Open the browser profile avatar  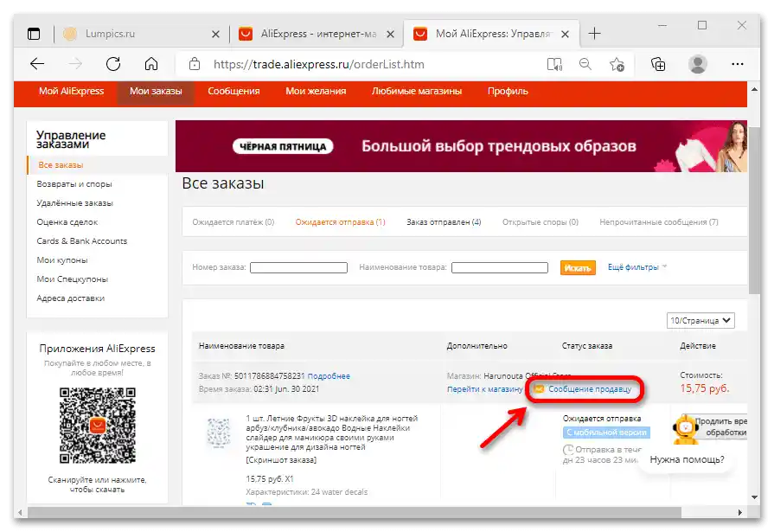[x=698, y=64]
